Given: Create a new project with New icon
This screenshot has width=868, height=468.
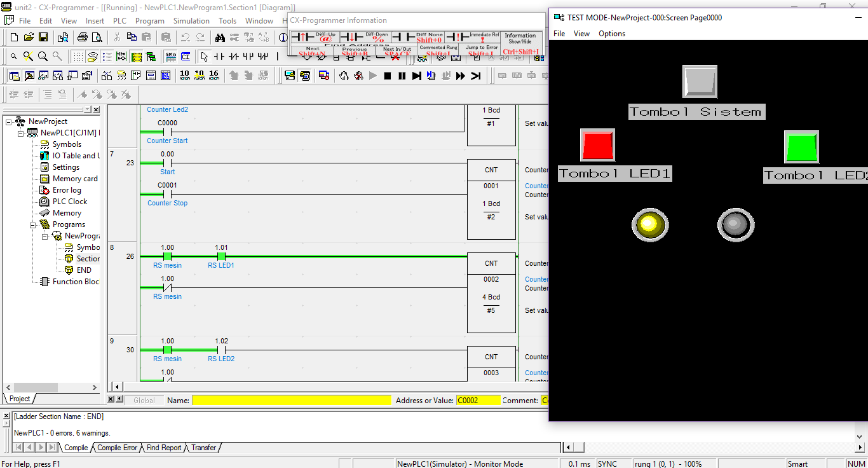Looking at the screenshot, I should (x=14, y=38).
